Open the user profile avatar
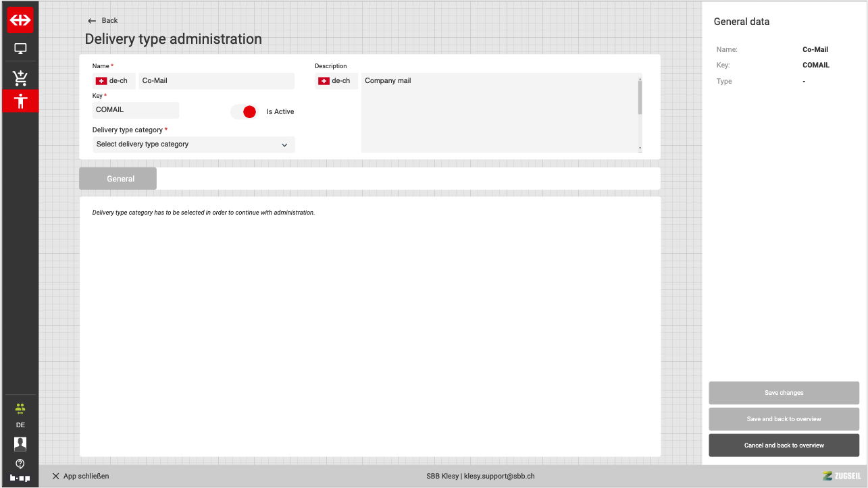The height and width of the screenshot is (488, 868). tap(20, 443)
